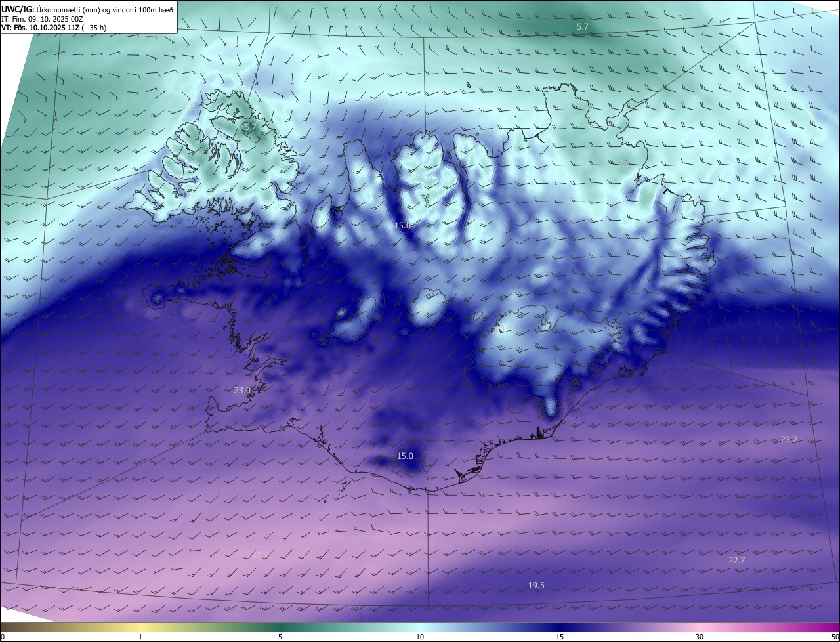Click the 5.7 label over the northern sea
840x642 pixels.
pyautogui.click(x=582, y=27)
